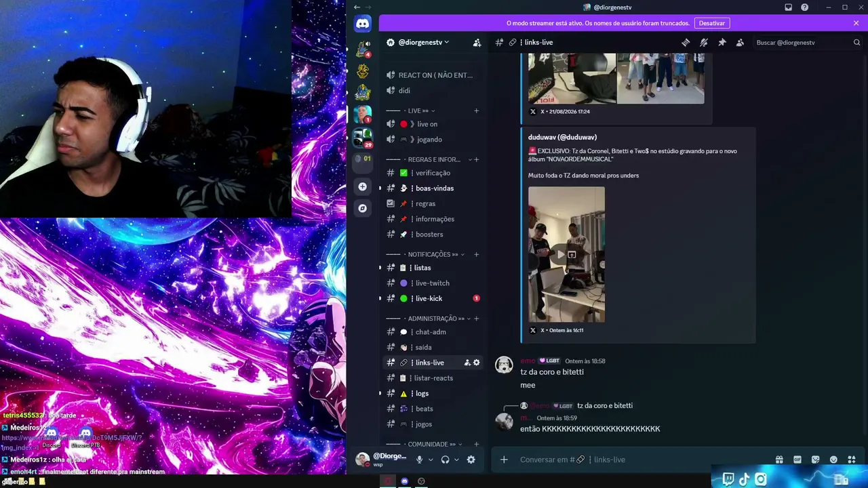This screenshot has width=868, height=488.
Task: Open Discord inbox icon in title bar
Action: point(789,7)
